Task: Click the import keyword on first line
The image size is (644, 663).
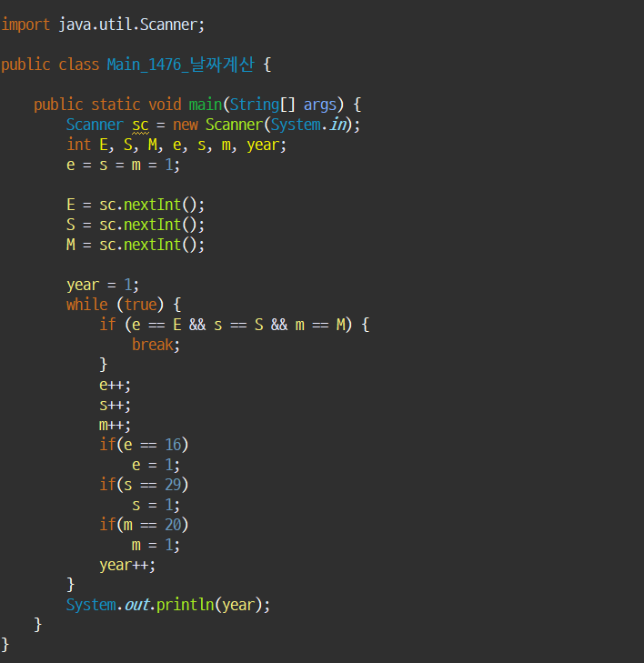Action: pos(25,25)
